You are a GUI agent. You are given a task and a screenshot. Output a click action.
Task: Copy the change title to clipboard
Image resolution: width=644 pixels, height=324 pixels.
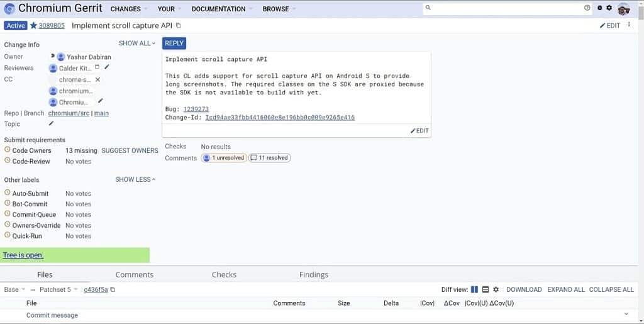tap(178, 25)
